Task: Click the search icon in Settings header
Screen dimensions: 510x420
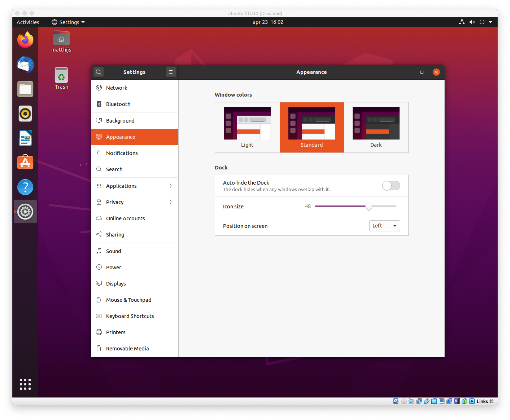Action: click(x=99, y=72)
